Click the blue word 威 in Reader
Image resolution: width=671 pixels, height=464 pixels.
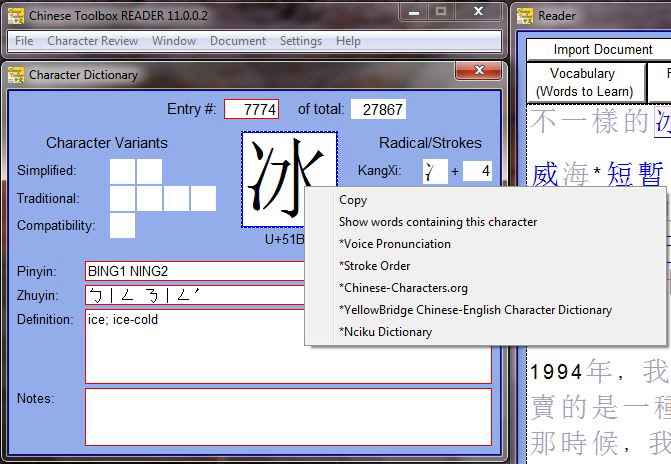(x=543, y=175)
